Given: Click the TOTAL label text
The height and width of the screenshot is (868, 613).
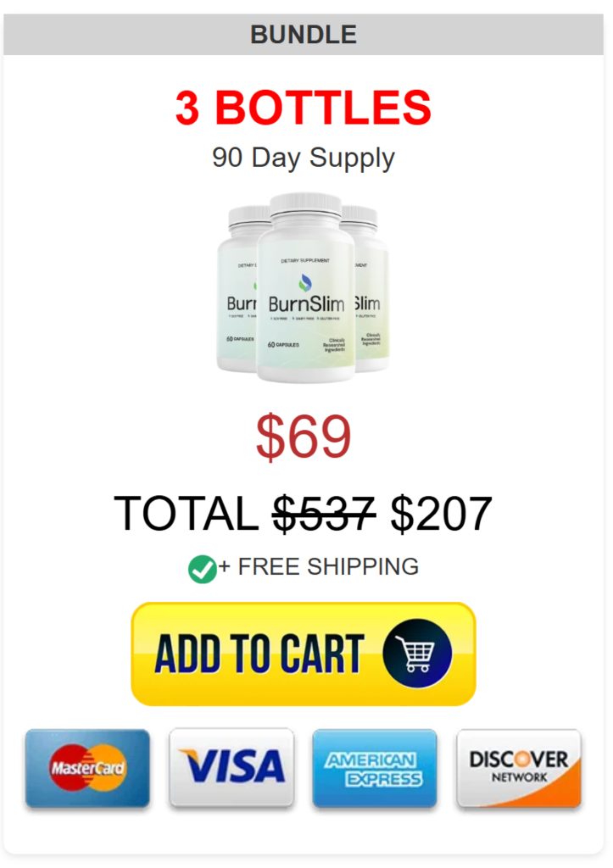Looking at the screenshot, I should [186, 513].
